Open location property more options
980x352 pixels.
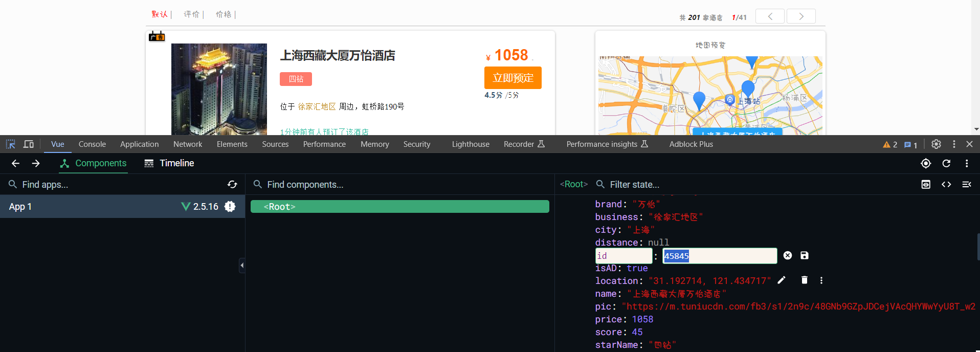pyautogui.click(x=821, y=280)
